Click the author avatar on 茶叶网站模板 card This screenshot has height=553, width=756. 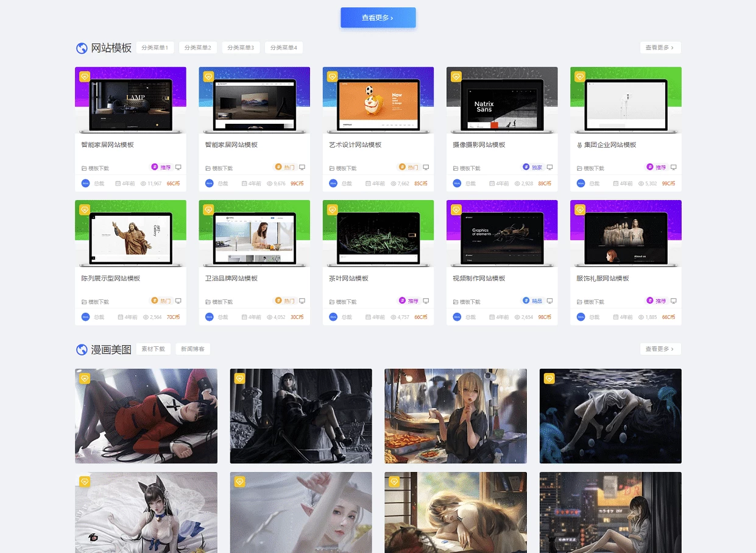point(333,316)
